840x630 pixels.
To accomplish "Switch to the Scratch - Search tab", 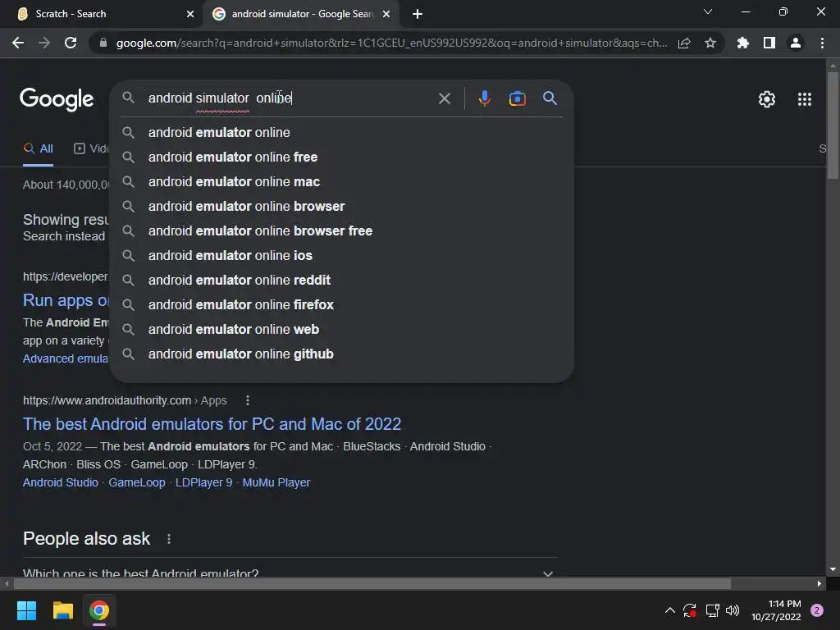I will pyautogui.click(x=102, y=14).
